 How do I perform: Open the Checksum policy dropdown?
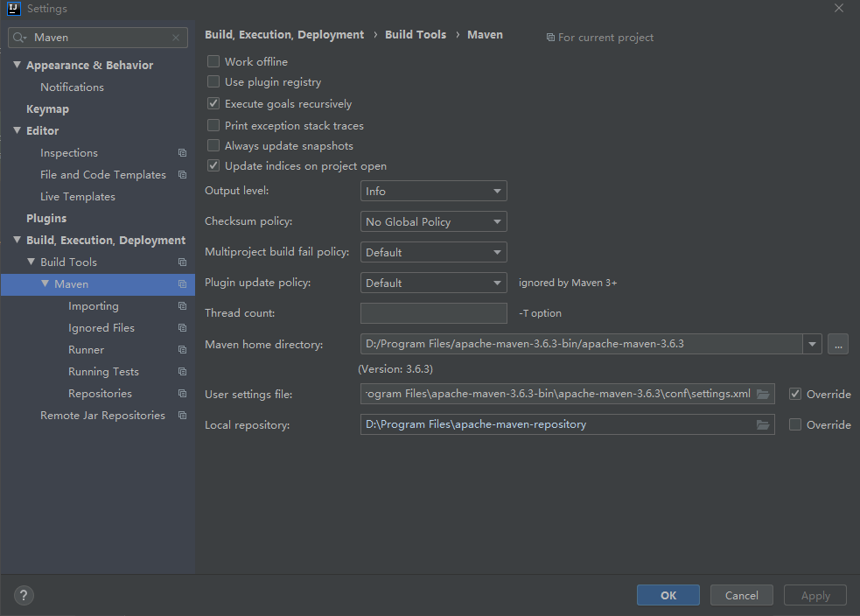pos(433,221)
